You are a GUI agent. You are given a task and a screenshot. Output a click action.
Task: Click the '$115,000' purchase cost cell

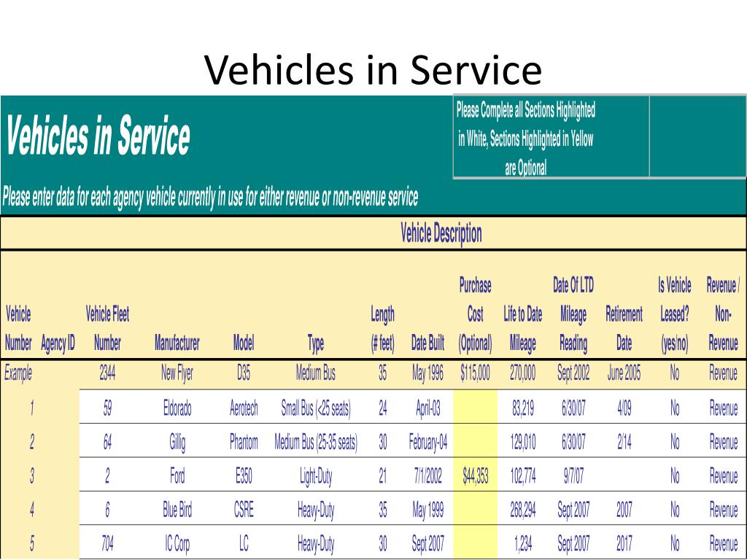pyautogui.click(x=475, y=373)
